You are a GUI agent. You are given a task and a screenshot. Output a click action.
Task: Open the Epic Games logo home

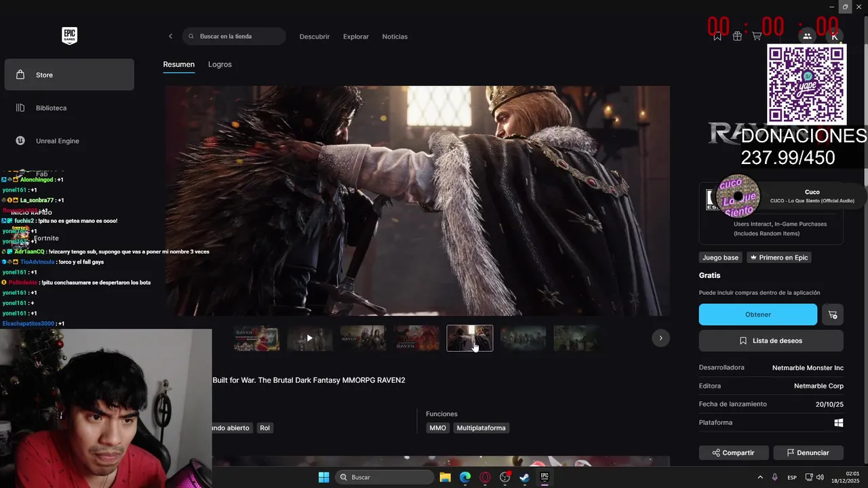(69, 36)
